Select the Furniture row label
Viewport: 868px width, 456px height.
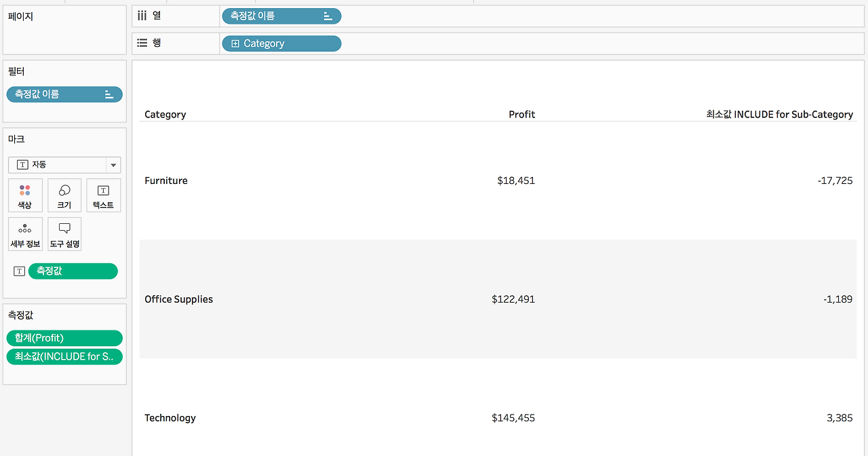(x=166, y=180)
